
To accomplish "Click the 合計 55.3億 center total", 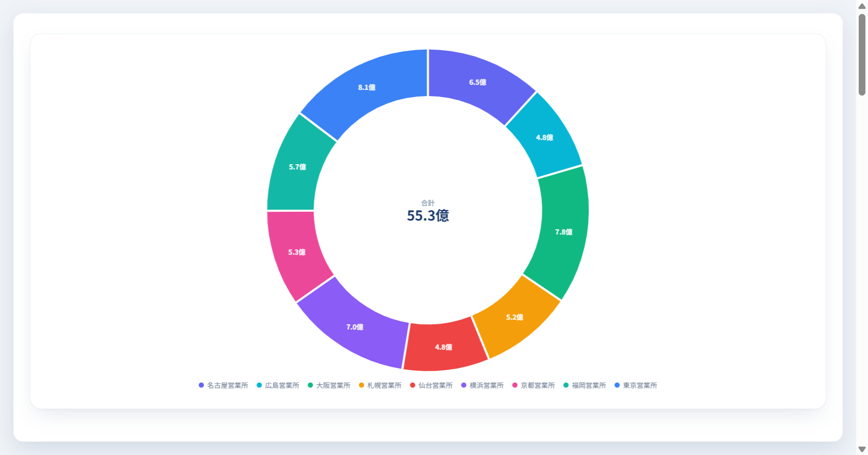I will tap(428, 211).
